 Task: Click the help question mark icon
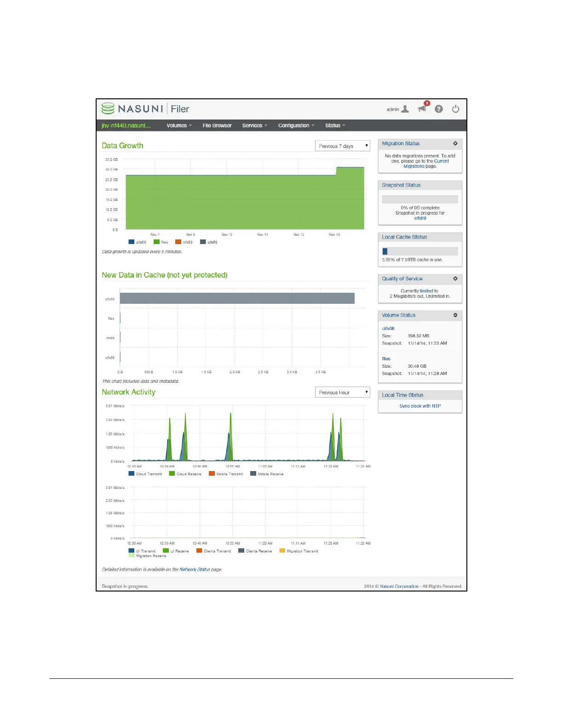[x=439, y=109]
